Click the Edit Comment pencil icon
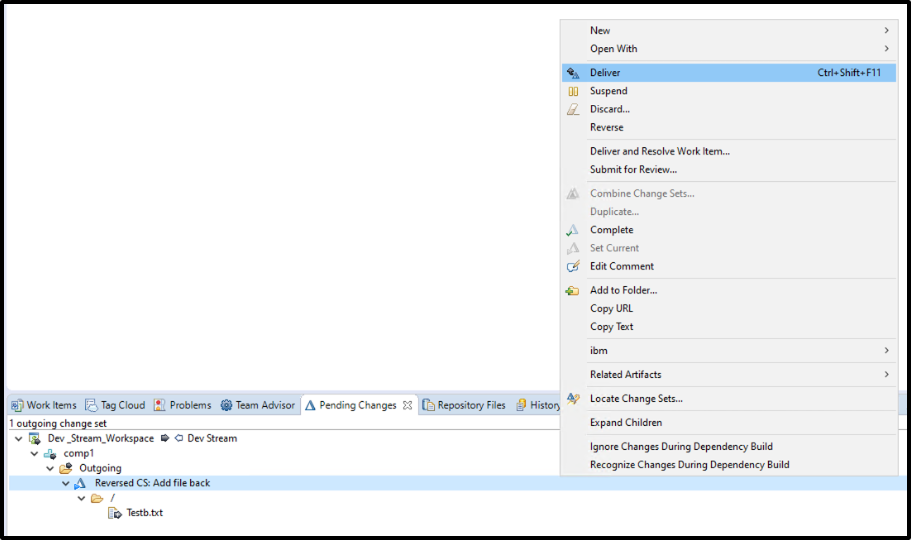The width and height of the screenshot is (912, 540). pos(573,267)
